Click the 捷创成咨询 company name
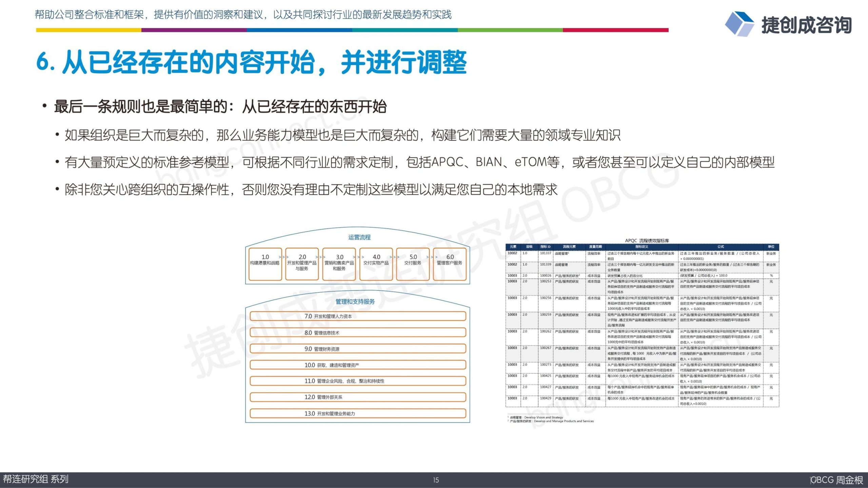The height and width of the screenshot is (488, 868). [x=807, y=25]
